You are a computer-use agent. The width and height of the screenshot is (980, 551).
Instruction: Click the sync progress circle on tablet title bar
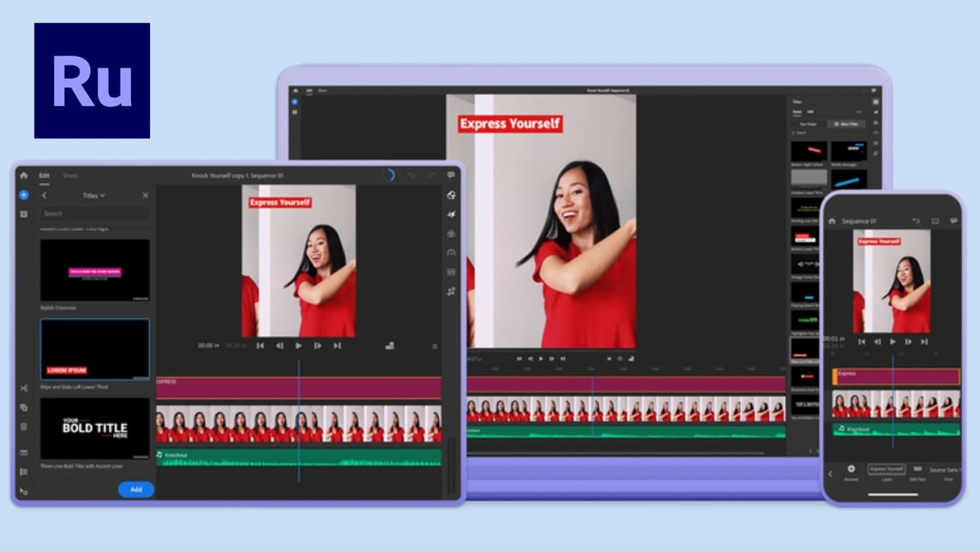tap(388, 176)
